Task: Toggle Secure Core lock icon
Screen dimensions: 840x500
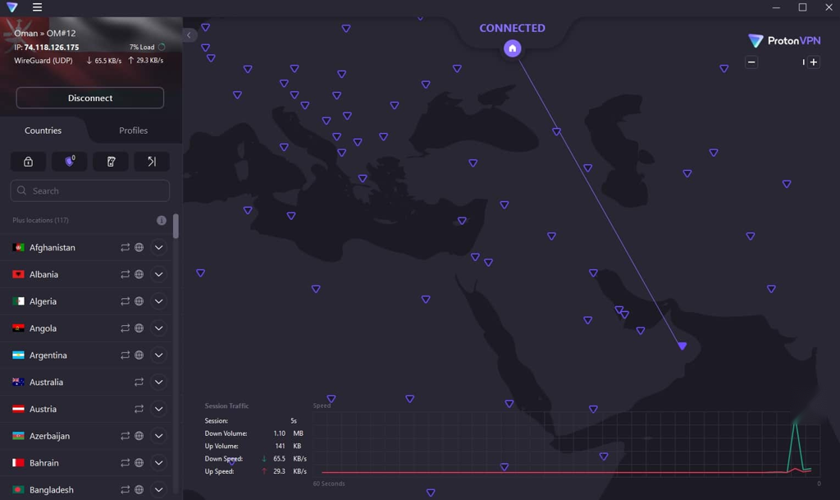Action: click(x=28, y=161)
